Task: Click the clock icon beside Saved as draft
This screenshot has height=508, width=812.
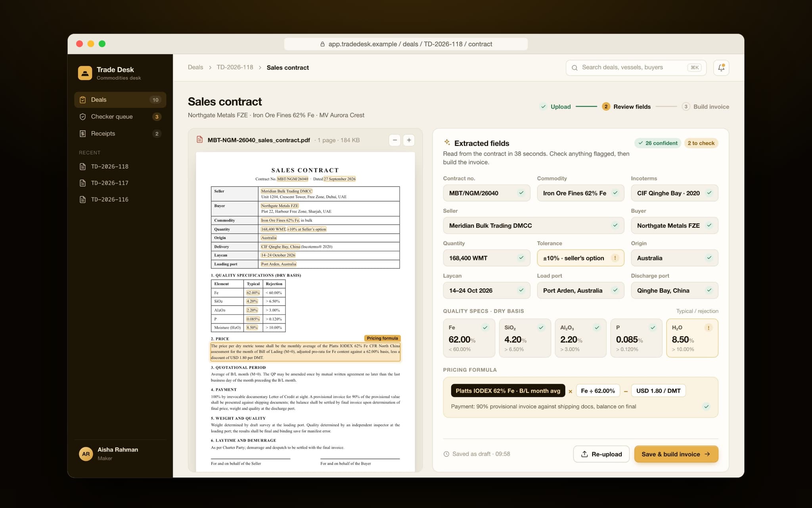Action: pyautogui.click(x=446, y=454)
